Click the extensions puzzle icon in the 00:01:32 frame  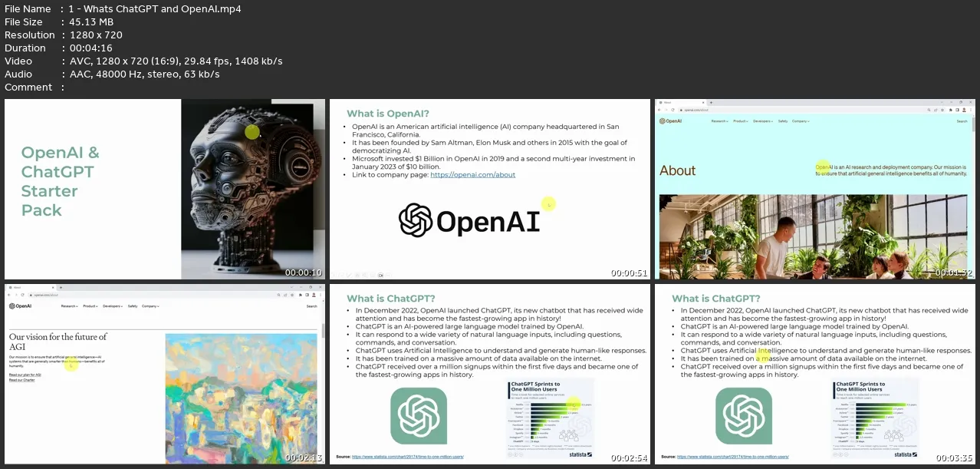(951, 110)
